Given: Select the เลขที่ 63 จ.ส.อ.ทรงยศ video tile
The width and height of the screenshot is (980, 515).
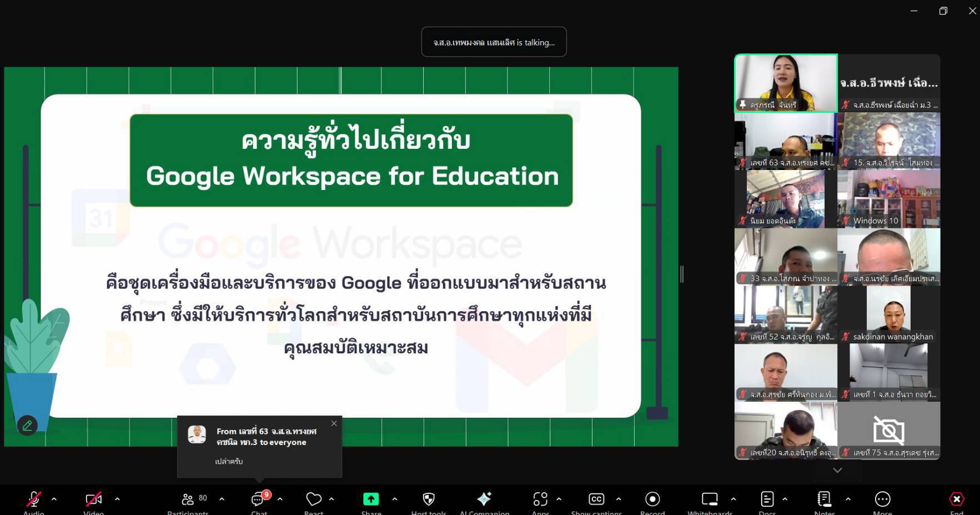Looking at the screenshot, I should pyautogui.click(x=786, y=141).
